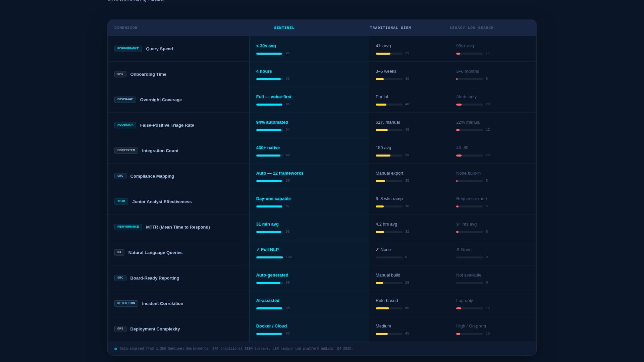The image size is (644, 362).
Task: Click the 'Alerts only' legacy value
Action: pos(466,97)
